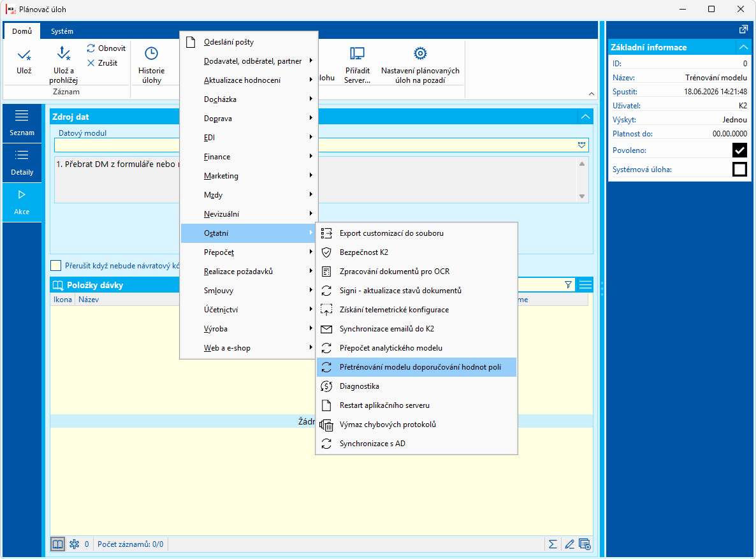The height and width of the screenshot is (559, 756).
Task: Click the sum sigma icon in status bar
Action: (x=553, y=544)
